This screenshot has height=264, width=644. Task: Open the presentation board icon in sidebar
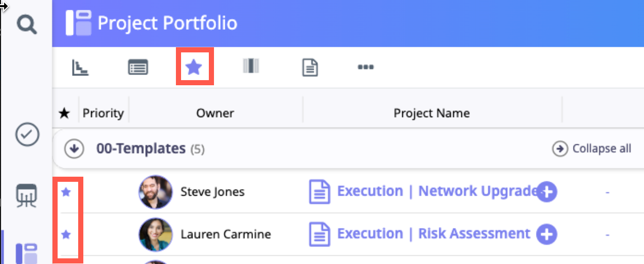click(27, 196)
